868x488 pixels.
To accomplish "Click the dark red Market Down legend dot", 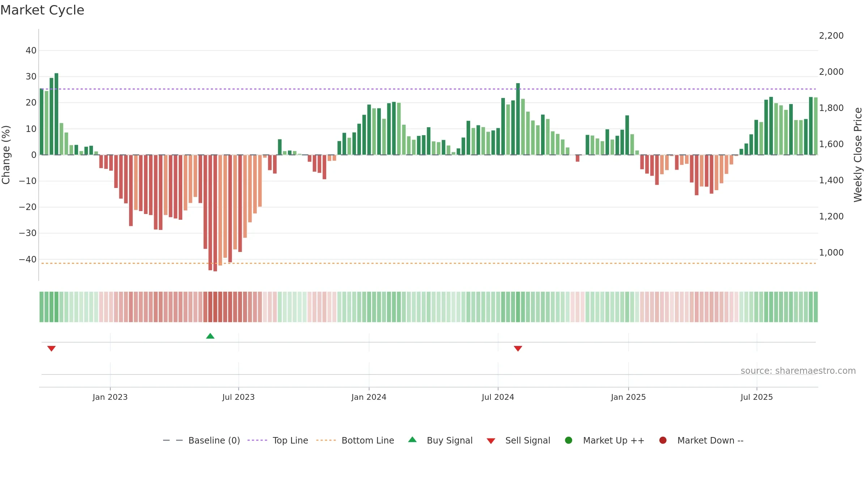I will [663, 440].
